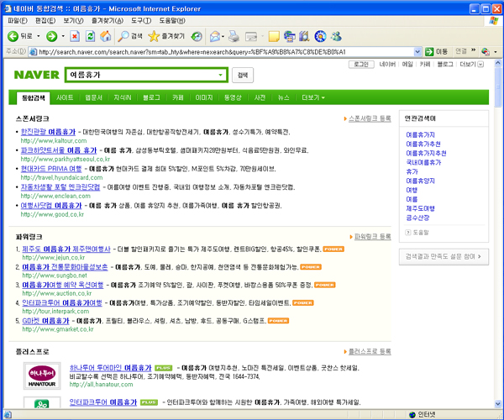Click the NAVER logo
Image resolution: width=504 pixels, height=420 pixels.
click(37, 75)
